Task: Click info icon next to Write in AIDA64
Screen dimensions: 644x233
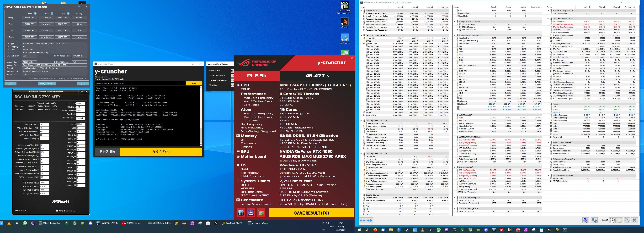Action: 52,14
